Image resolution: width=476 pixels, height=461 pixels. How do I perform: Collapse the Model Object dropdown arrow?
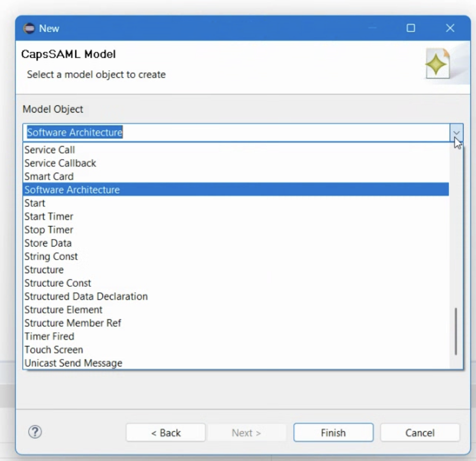coord(456,133)
